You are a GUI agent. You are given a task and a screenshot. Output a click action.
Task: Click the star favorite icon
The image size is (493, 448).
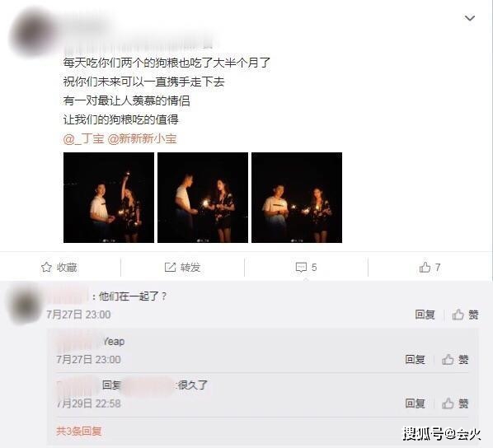46,268
